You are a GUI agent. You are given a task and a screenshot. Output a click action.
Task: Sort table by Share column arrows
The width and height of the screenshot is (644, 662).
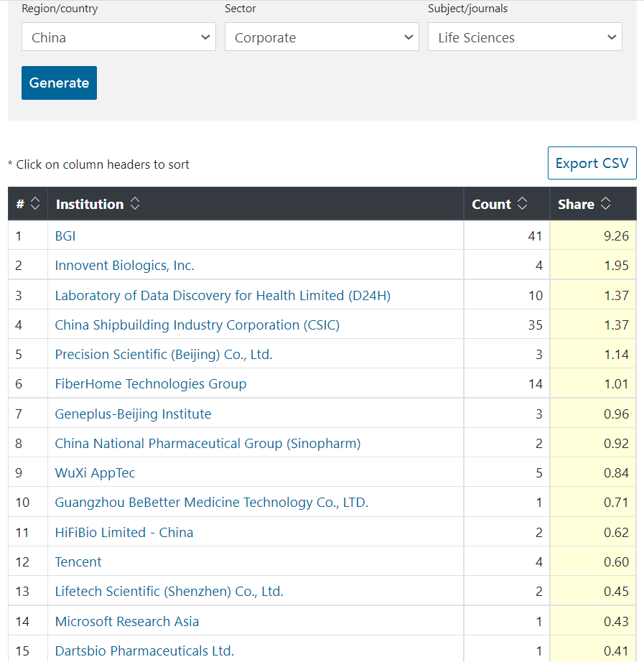point(605,203)
